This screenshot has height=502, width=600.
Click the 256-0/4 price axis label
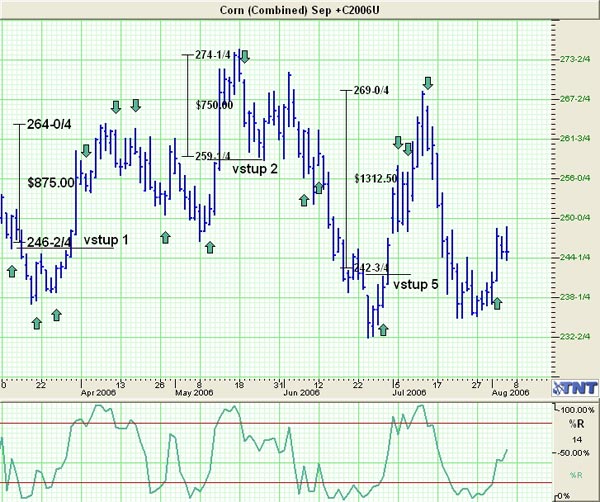[x=575, y=178]
